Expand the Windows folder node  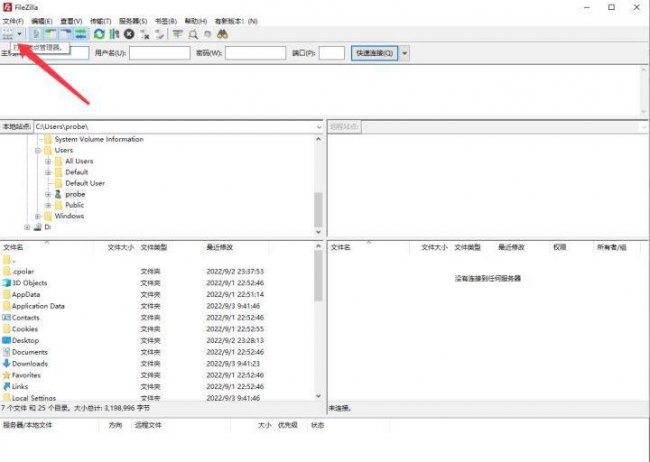[38, 216]
